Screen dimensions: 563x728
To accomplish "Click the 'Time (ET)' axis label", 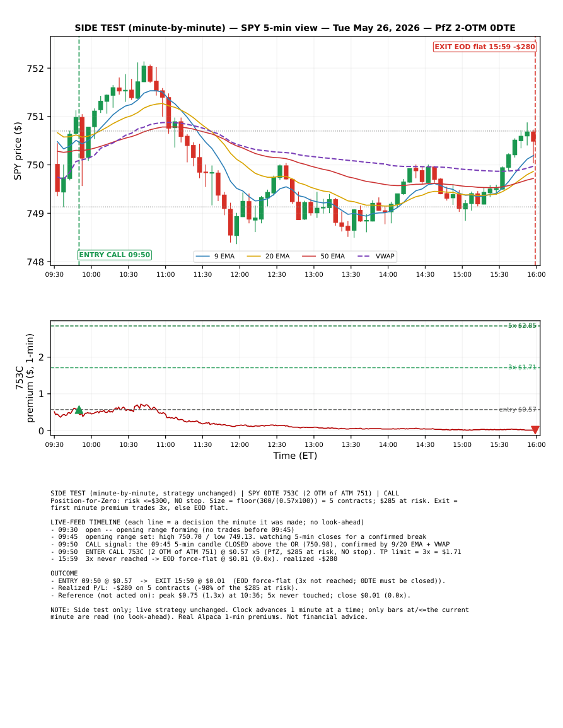I will [295, 456].
